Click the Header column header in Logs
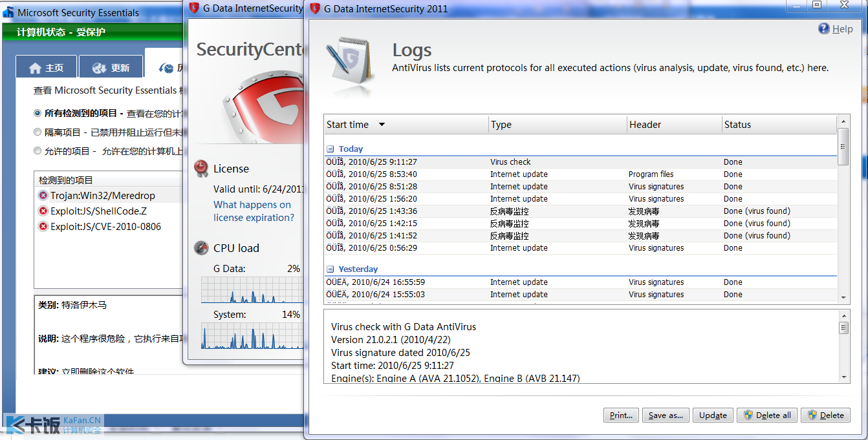The height and width of the screenshot is (440, 868). pos(675,125)
